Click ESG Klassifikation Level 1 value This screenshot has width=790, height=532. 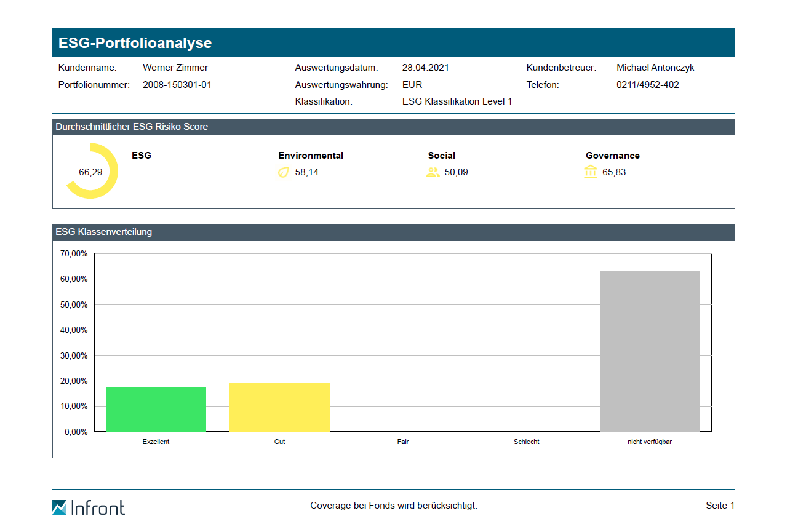click(x=457, y=101)
